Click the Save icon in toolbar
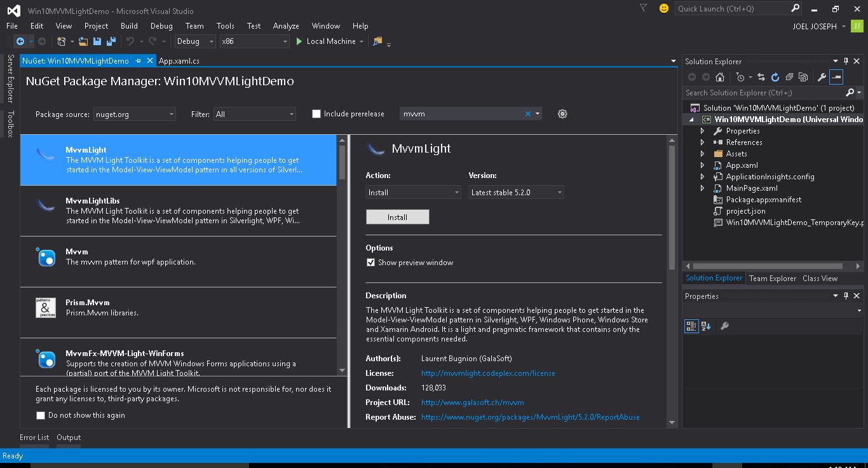 tap(97, 41)
